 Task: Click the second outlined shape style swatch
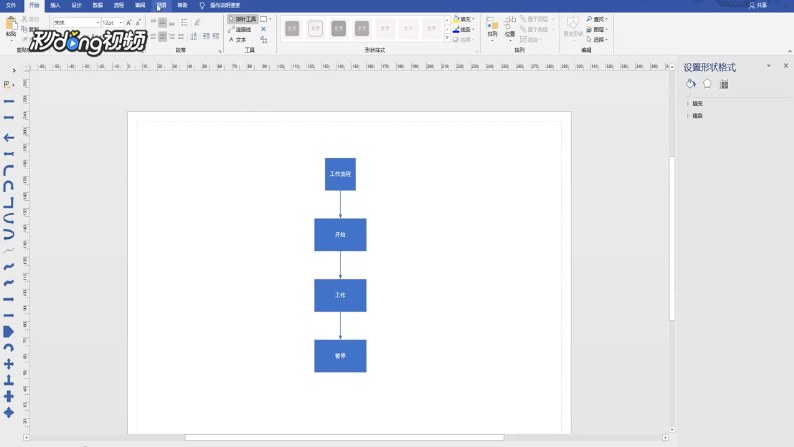coord(315,28)
